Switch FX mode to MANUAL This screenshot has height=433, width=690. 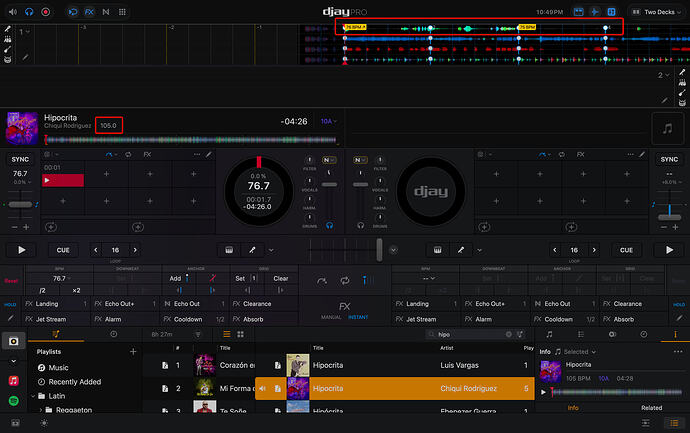click(331, 317)
